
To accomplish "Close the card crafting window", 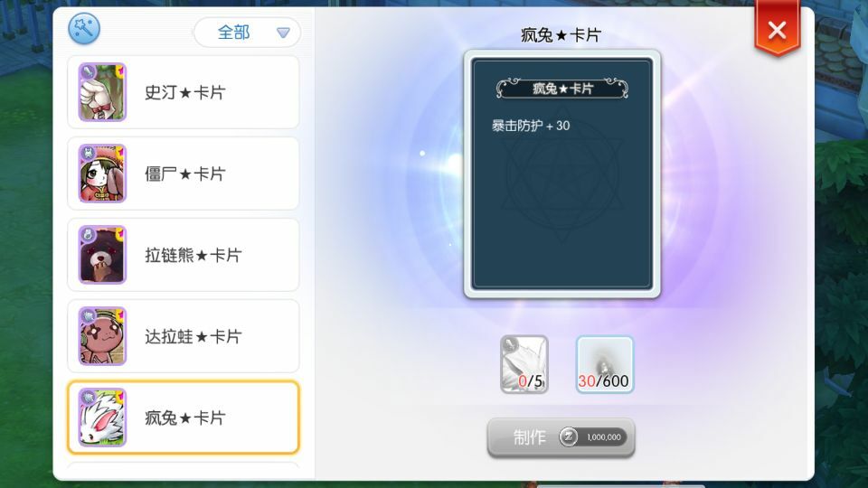I will point(778,29).
